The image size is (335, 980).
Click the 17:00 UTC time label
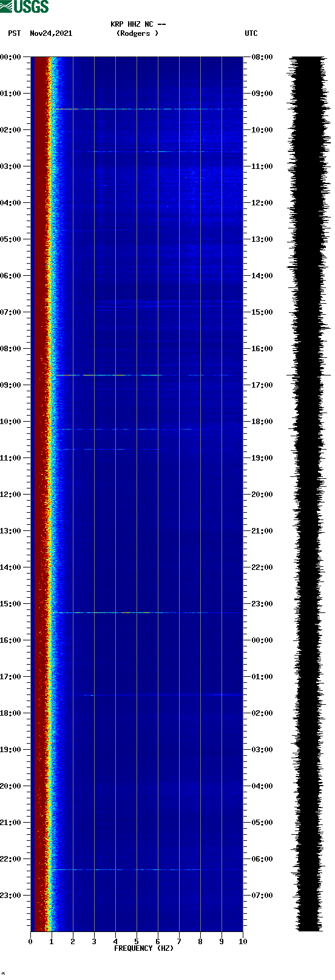click(262, 385)
